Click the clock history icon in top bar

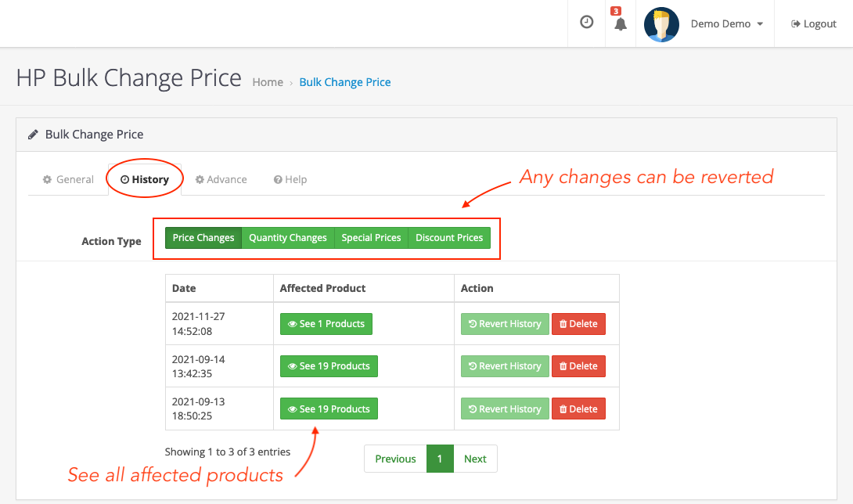[586, 22]
